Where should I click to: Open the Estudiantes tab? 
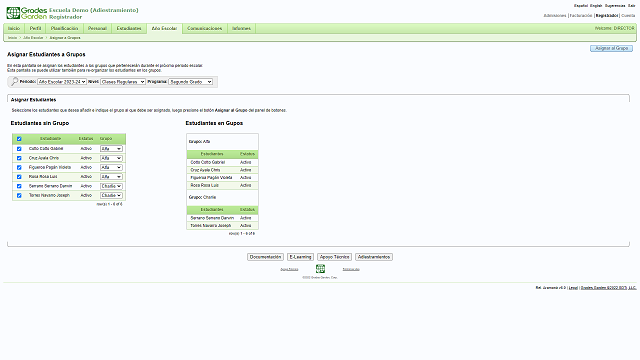(x=129, y=29)
